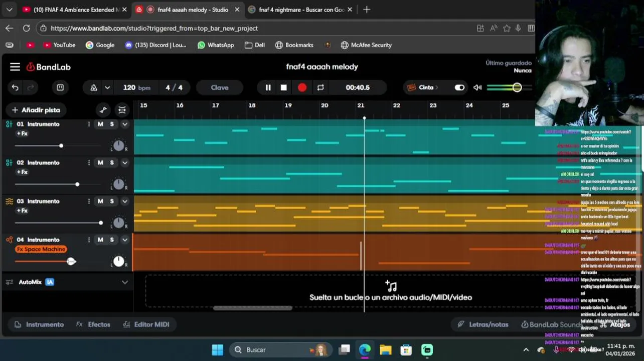Click the track view options icon
The height and width of the screenshot is (361, 644).
(122, 110)
